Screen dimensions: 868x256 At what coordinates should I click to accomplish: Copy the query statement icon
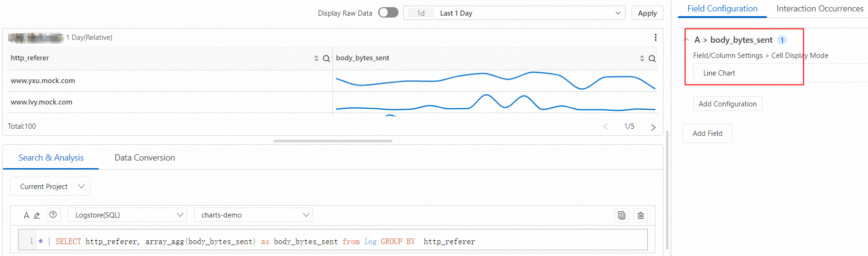click(x=622, y=215)
